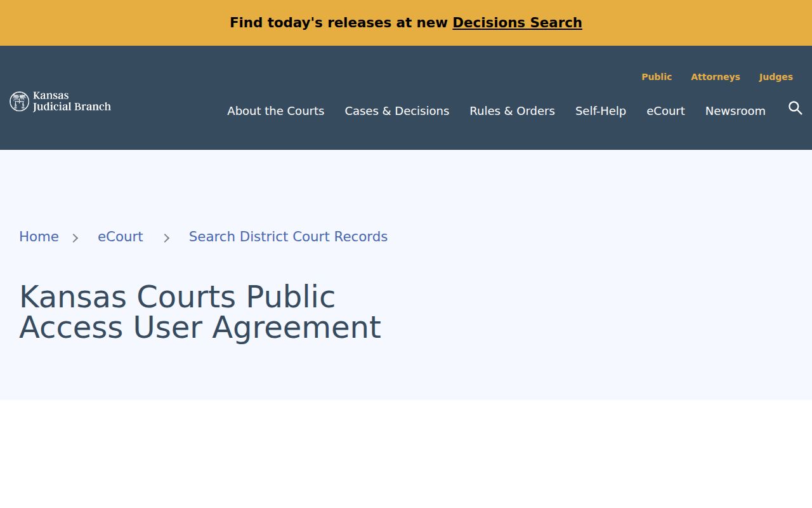Open Search District Court Records breadcrumb
Viewport: 812px width, 508px height.
click(x=288, y=237)
